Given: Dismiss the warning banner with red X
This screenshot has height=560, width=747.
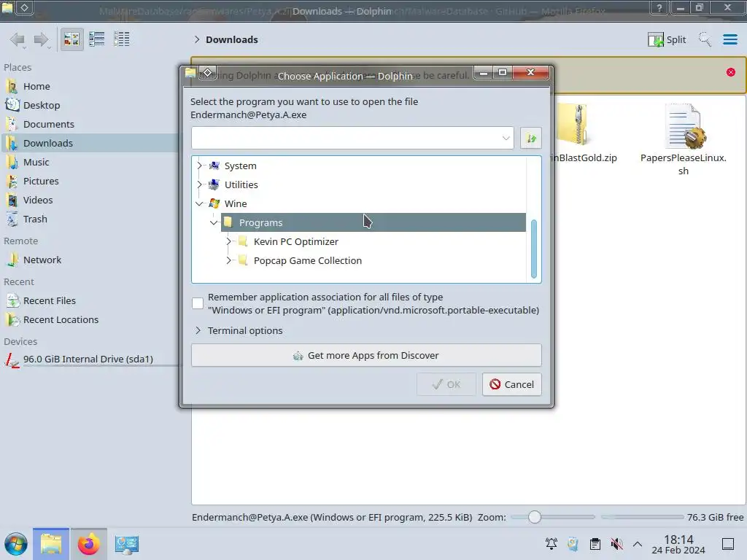Looking at the screenshot, I should [731, 72].
